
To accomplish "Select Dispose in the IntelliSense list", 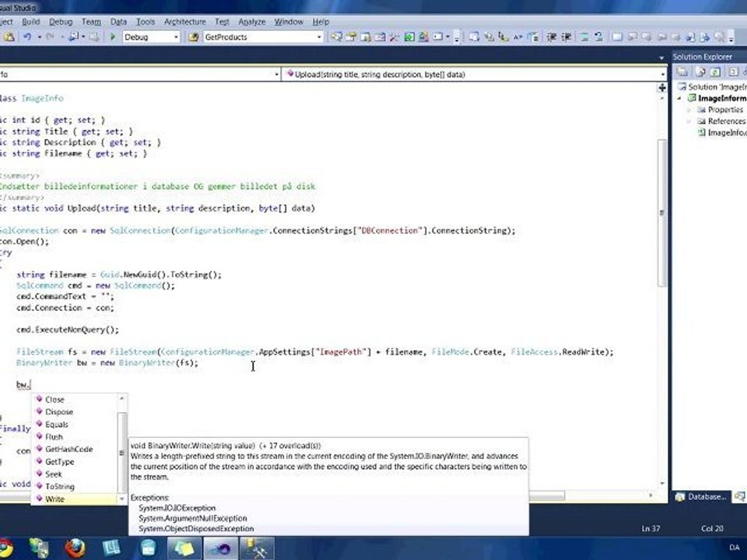I will [x=75, y=412].
